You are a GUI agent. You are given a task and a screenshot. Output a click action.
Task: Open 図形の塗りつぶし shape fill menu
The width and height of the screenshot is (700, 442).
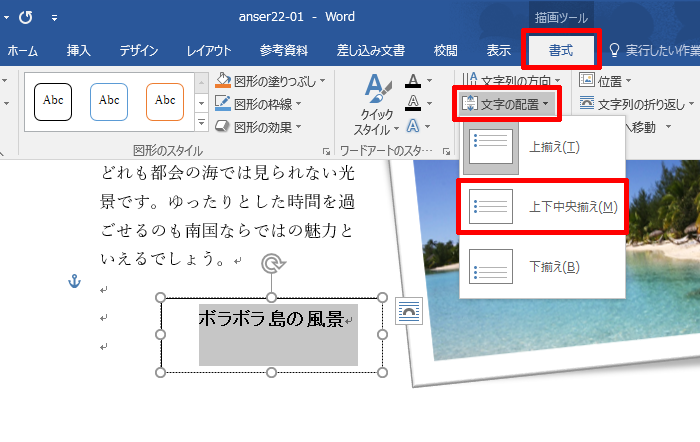pos(270,81)
